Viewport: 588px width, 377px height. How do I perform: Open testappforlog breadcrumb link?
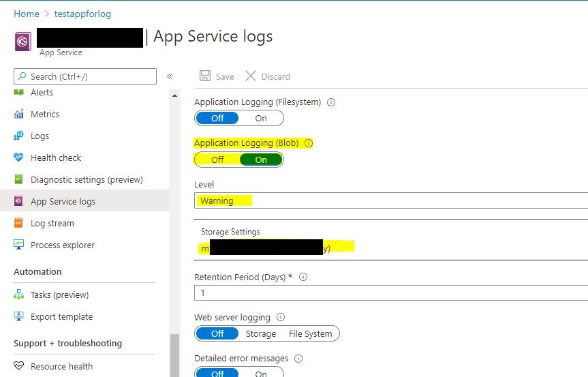tap(82, 14)
